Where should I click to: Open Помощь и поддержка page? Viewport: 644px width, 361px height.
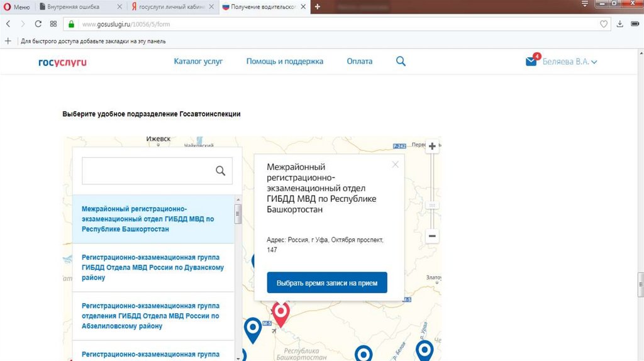[x=284, y=62]
